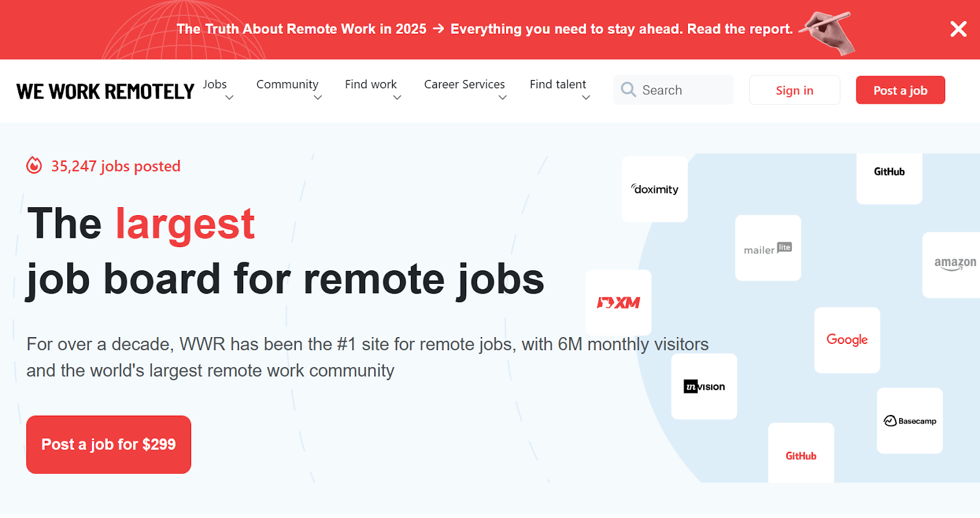Expand the Career Services dropdown chevron
The image size is (980, 518).
[503, 97]
